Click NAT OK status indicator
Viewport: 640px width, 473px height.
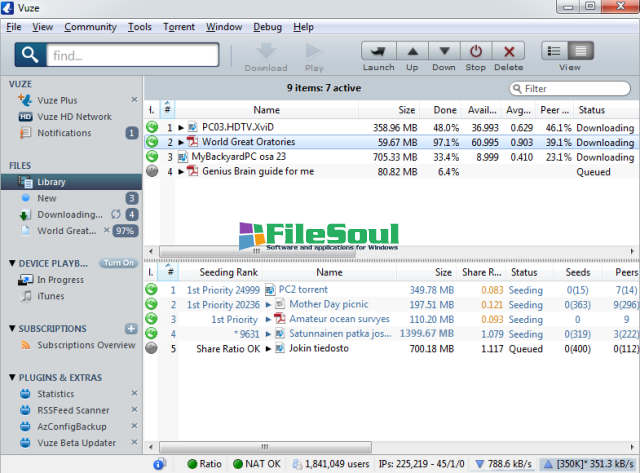(x=257, y=464)
